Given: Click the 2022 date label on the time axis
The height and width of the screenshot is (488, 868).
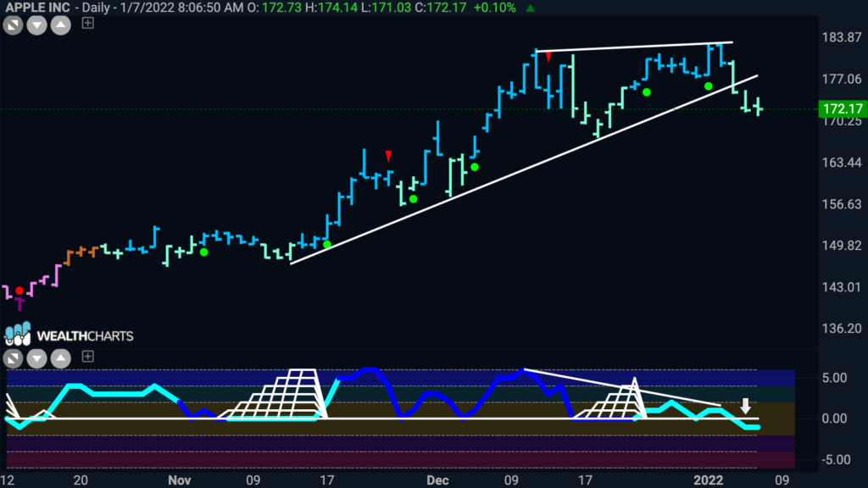Looking at the screenshot, I should pos(708,480).
